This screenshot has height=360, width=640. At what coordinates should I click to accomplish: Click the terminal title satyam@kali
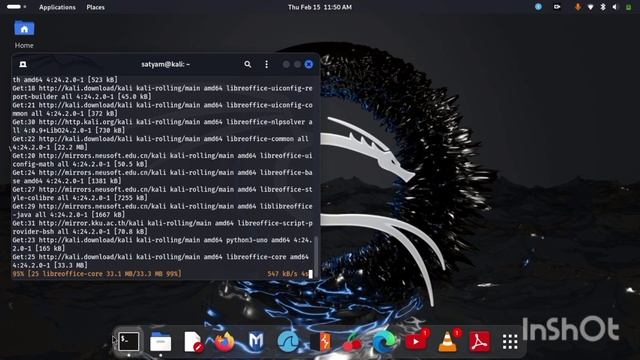click(x=165, y=64)
